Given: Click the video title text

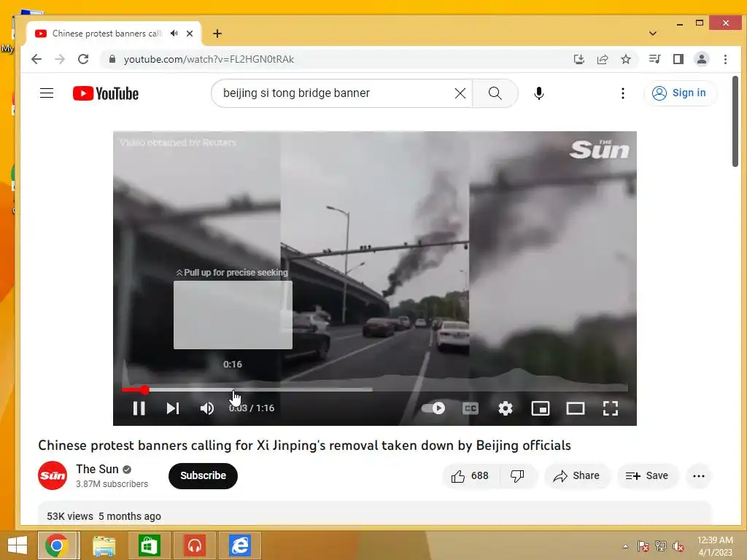Looking at the screenshot, I should (304, 446).
